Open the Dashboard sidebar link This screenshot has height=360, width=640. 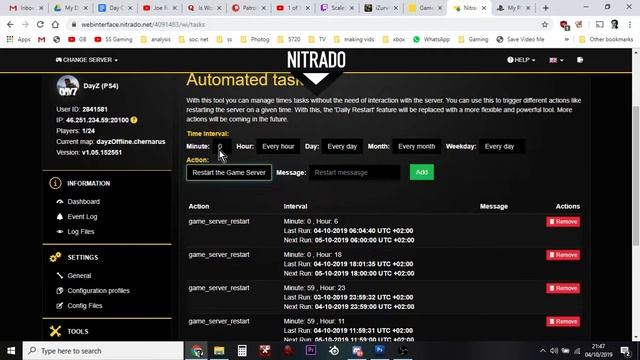[84, 202]
